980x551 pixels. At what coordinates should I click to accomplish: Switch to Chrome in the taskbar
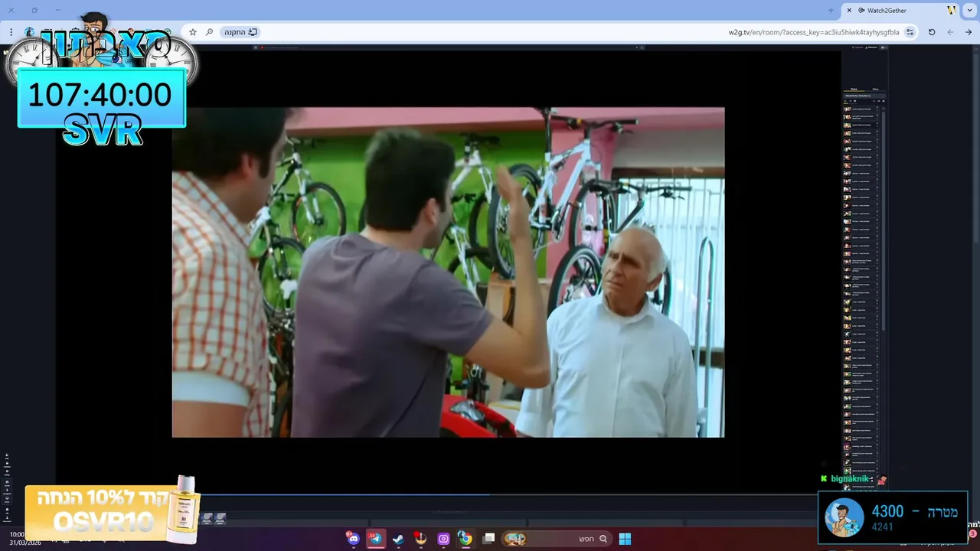click(x=465, y=539)
